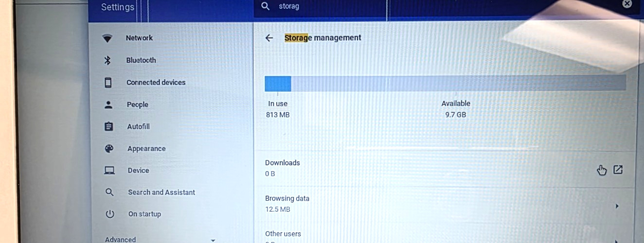Go back using the arrow beside Storage management
644x243 pixels.
tap(269, 38)
